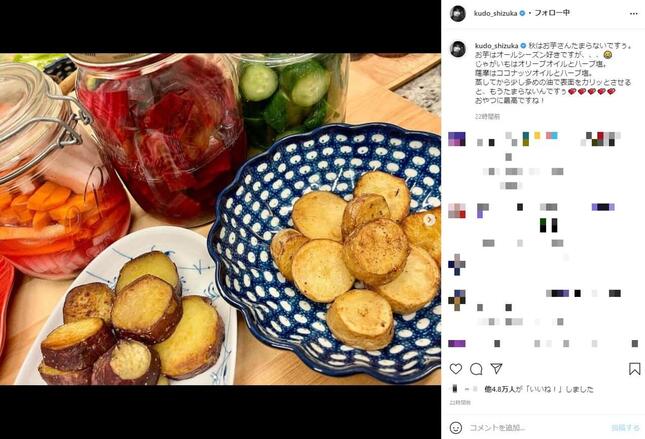Advance to next photo with carousel arrow
Viewport: 645px width, 439px height.
pyautogui.click(x=429, y=220)
